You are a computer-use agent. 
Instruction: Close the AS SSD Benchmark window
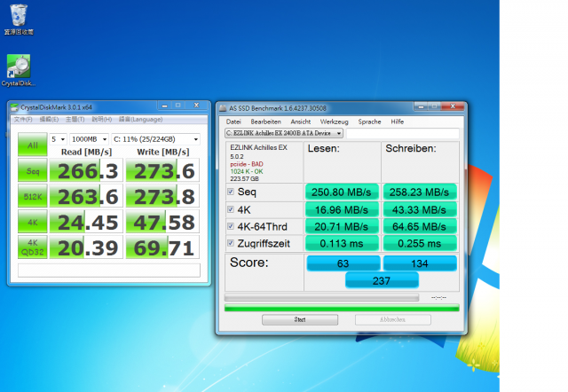pos(453,106)
